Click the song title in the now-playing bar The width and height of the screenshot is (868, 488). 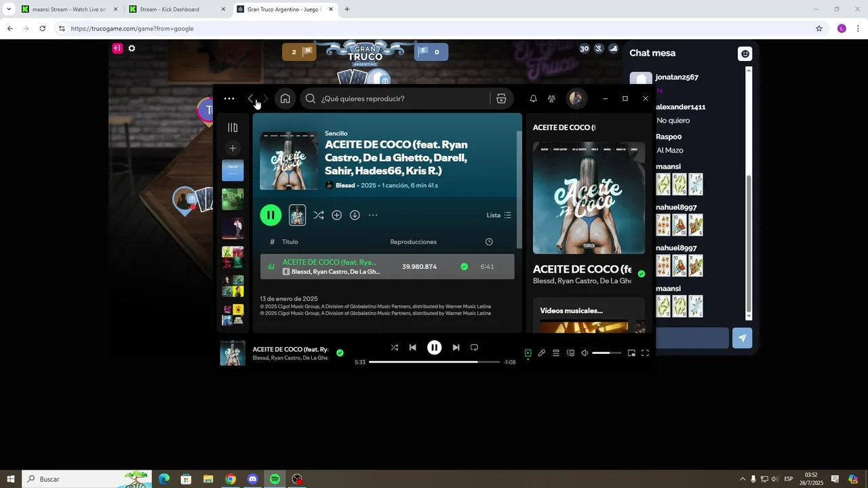point(290,350)
